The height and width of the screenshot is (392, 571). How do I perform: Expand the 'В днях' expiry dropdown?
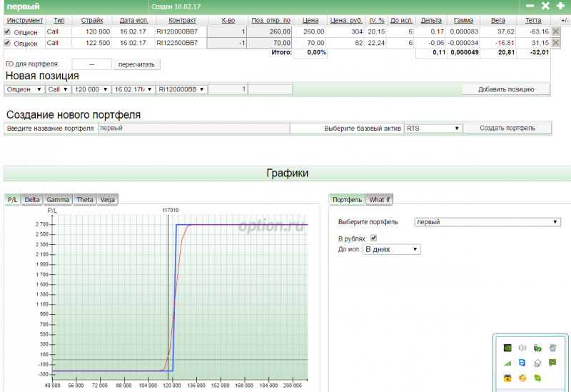(x=392, y=249)
